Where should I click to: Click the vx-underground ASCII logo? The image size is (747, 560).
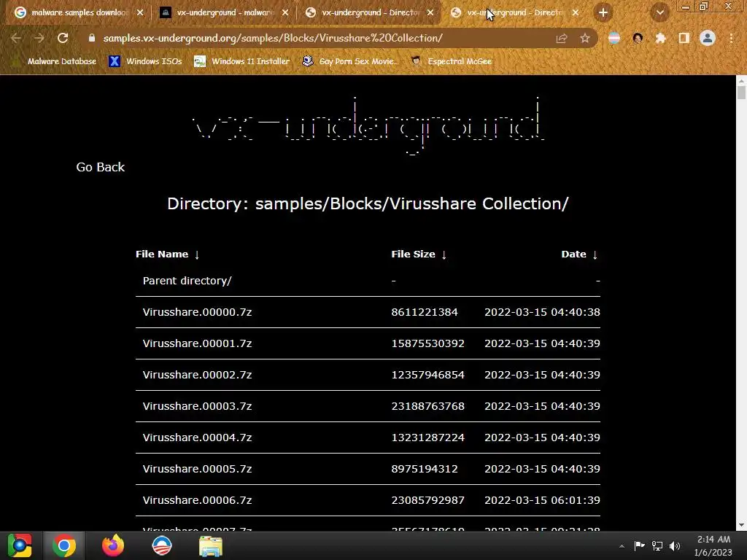(x=368, y=125)
